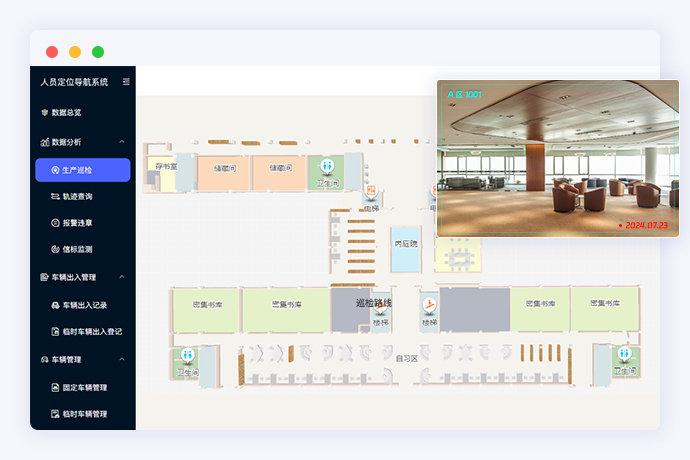Open 固定车辆管理 via its icon
This screenshot has height=460, width=690.
pos(55,387)
